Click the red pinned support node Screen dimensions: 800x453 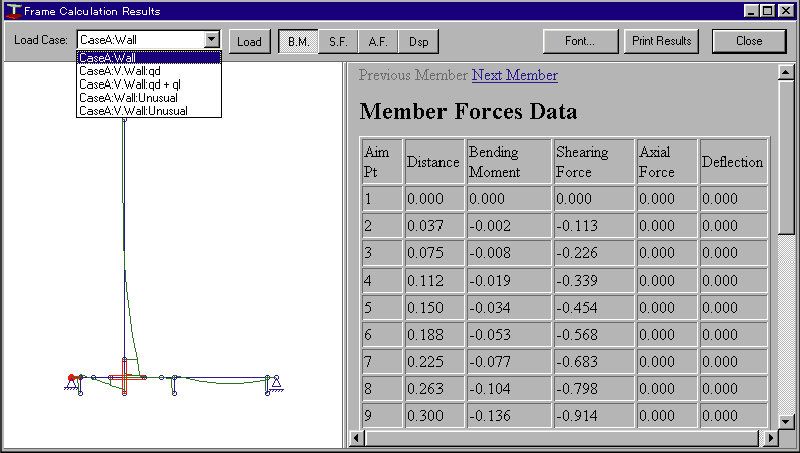(x=72, y=378)
